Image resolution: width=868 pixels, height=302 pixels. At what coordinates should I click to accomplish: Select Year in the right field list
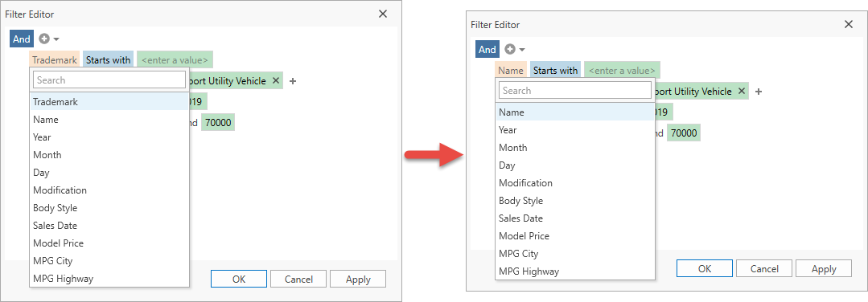575,130
